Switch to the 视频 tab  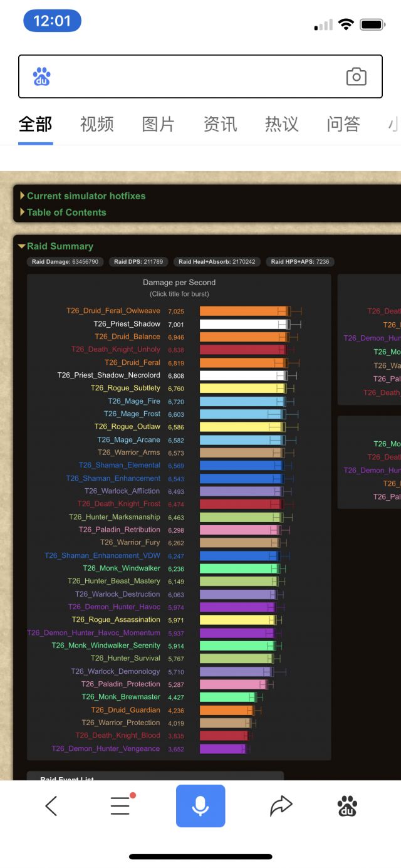[x=96, y=124]
